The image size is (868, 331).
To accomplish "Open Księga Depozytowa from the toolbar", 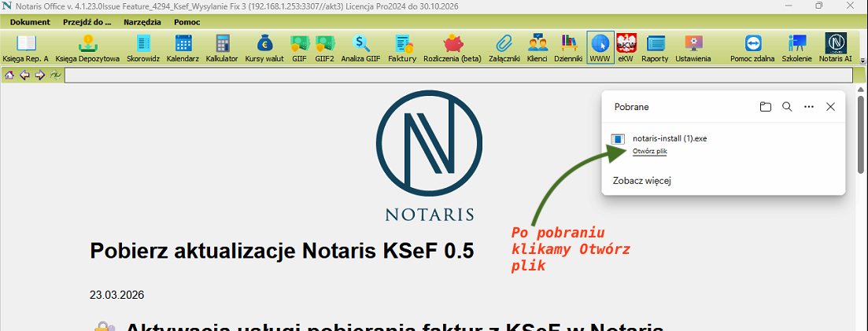I will click(x=87, y=47).
